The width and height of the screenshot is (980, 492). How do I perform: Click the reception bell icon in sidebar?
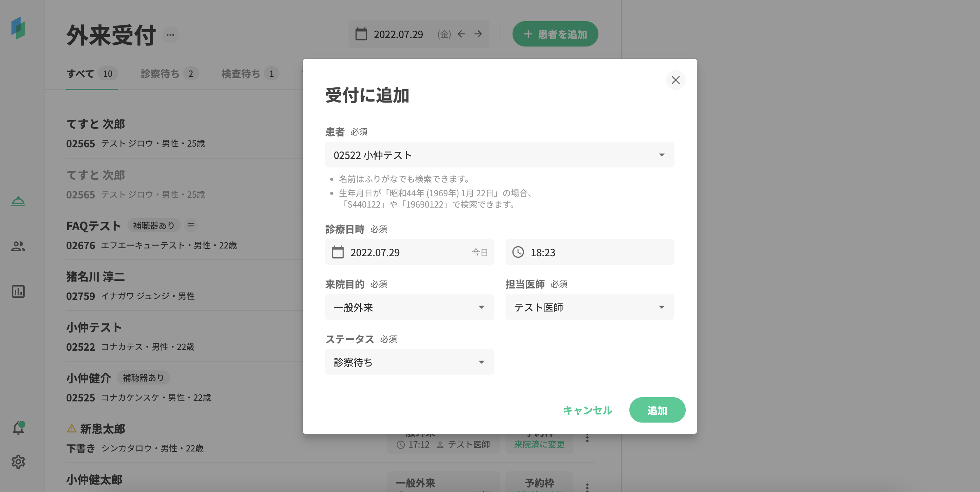click(18, 201)
